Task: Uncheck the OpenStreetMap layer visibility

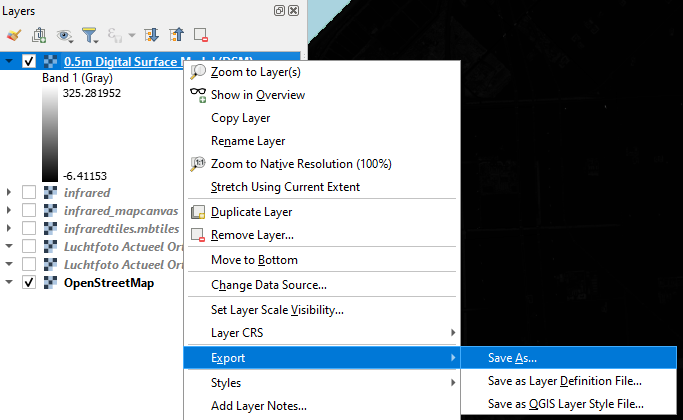Action: pyautogui.click(x=29, y=283)
